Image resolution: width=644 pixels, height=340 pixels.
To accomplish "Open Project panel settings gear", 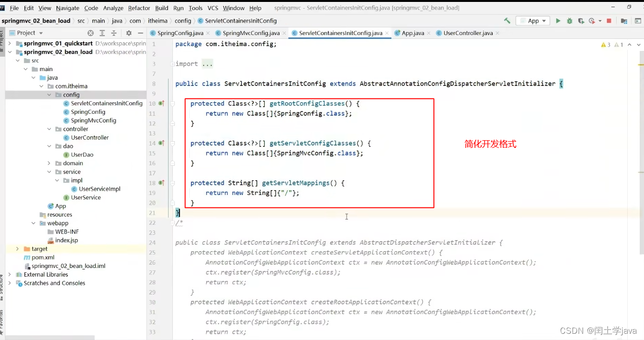I will click(x=129, y=33).
